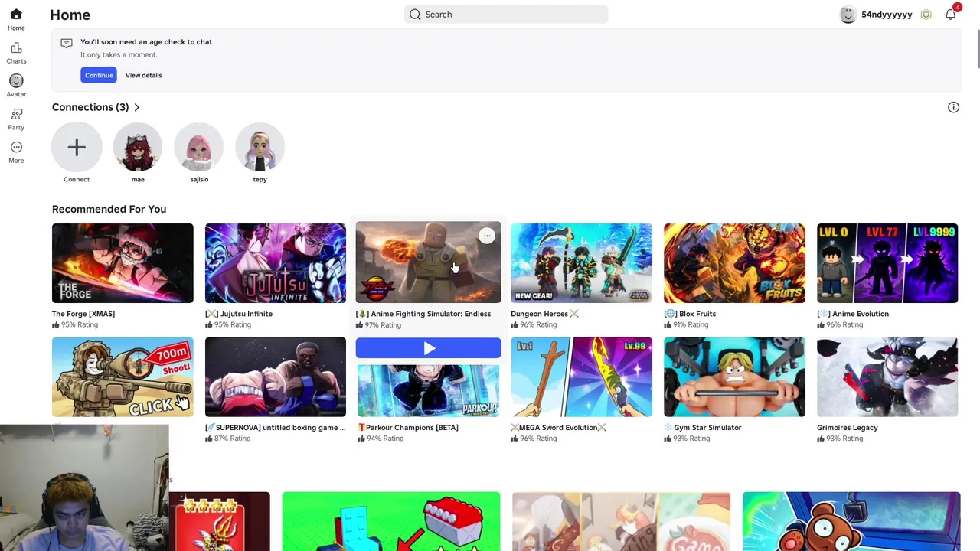
Task: Open the Connections (3) heading
Action: 90,107
